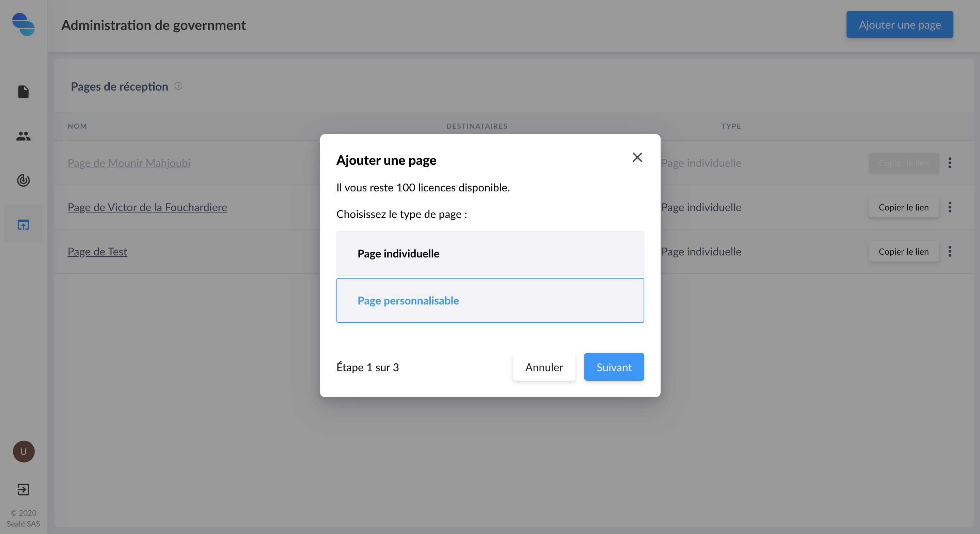Open more options for Mounir Mahjoubi page
The height and width of the screenshot is (534, 980).
[950, 163]
